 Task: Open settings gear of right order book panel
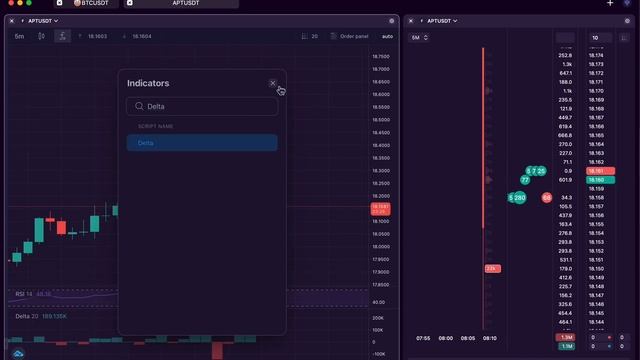pyautogui.click(x=627, y=21)
